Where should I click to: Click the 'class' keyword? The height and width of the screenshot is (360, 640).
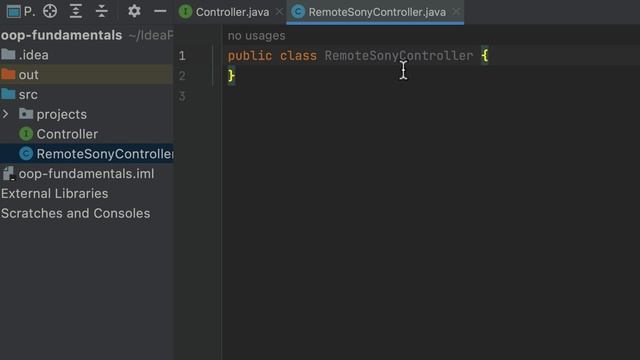click(298, 56)
